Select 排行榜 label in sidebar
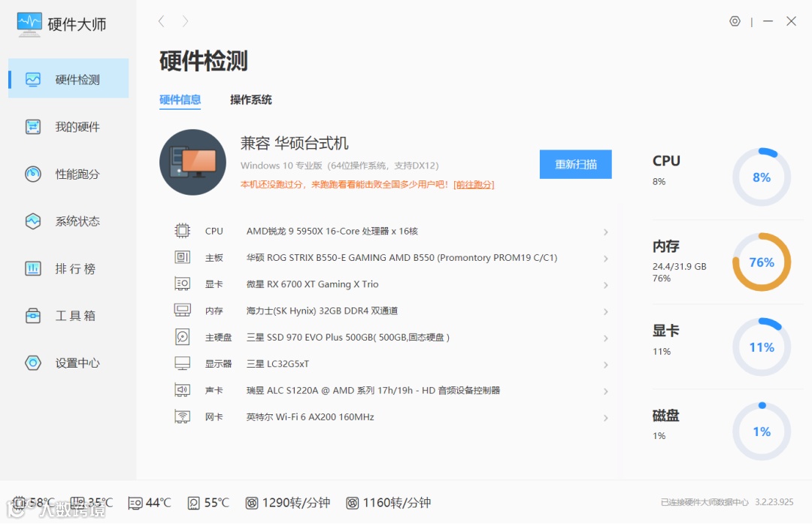812x524 pixels. tap(76, 268)
